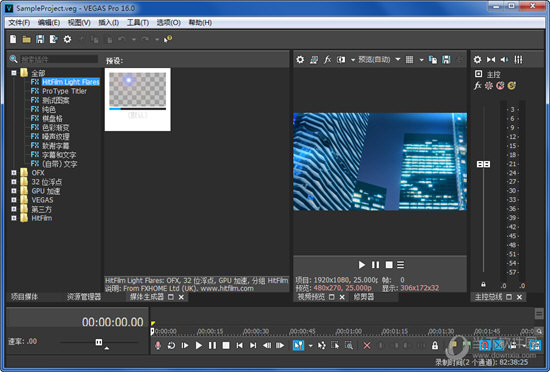This screenshot has height=372, width=550.
Task: Copy snapshot to clipboard icon in preview
Action: pos(433,60)
